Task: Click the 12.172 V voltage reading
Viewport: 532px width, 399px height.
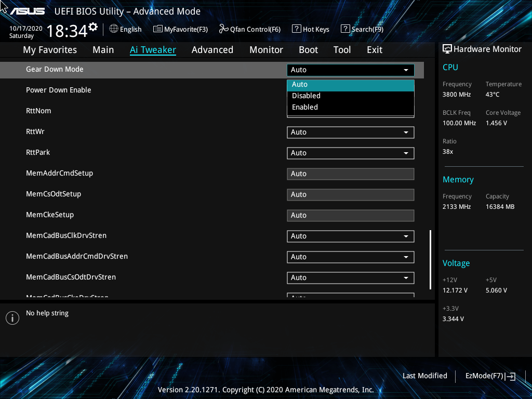Action: [455, 290]
